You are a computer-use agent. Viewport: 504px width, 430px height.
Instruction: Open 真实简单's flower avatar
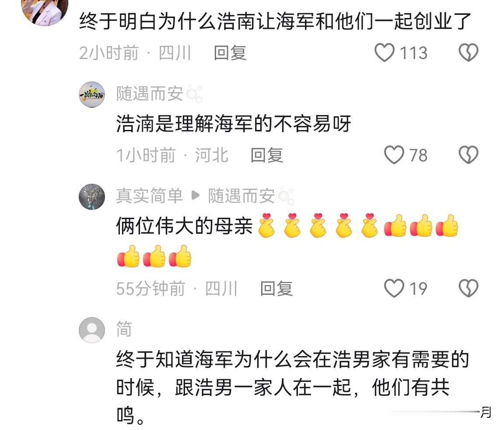click(x=92, y=197)
